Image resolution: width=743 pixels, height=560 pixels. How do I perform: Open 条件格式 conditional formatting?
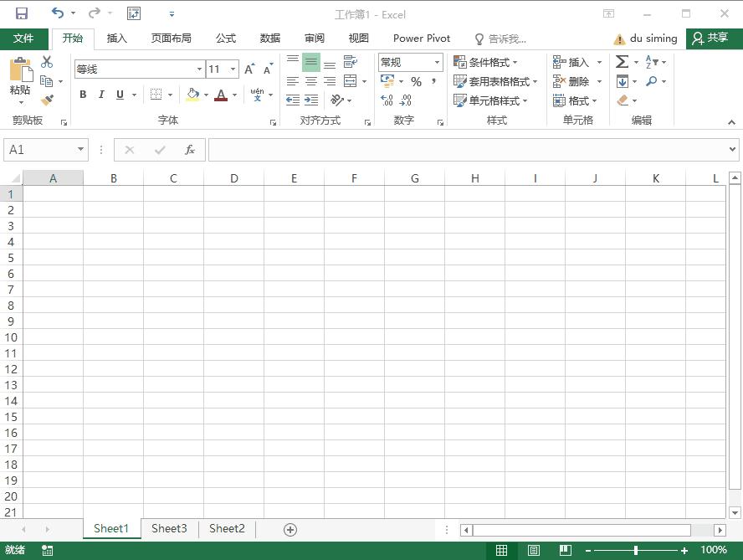pyautogui.click(x=485, y=62)
